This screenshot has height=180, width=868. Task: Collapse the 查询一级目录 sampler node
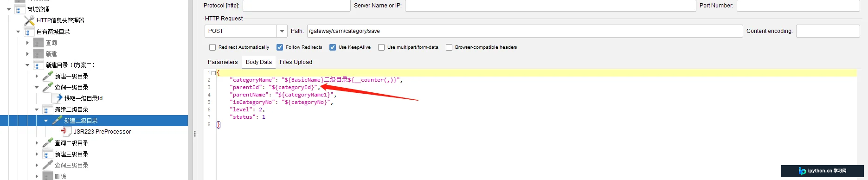(37, 87)
